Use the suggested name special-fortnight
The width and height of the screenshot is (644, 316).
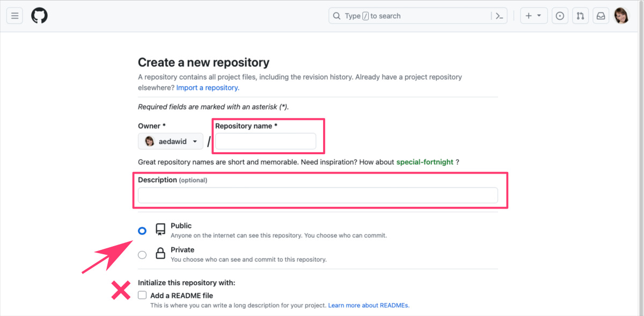pyautogui.click(x=425, y=162)
